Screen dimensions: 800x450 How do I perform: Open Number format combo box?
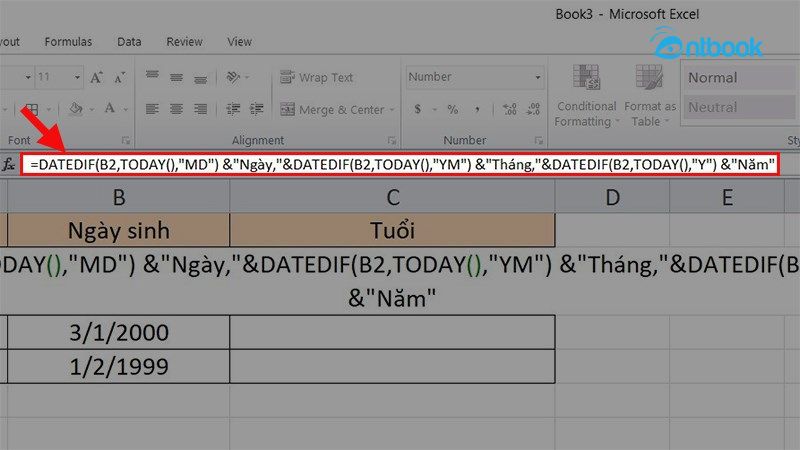(474, 77)
